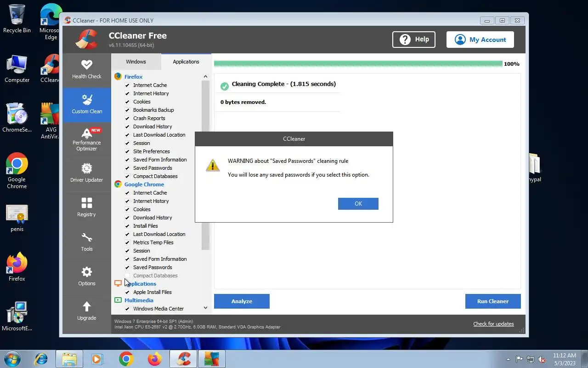
Task: Click list scroll up arrow
Action: (x=205, y=76)
